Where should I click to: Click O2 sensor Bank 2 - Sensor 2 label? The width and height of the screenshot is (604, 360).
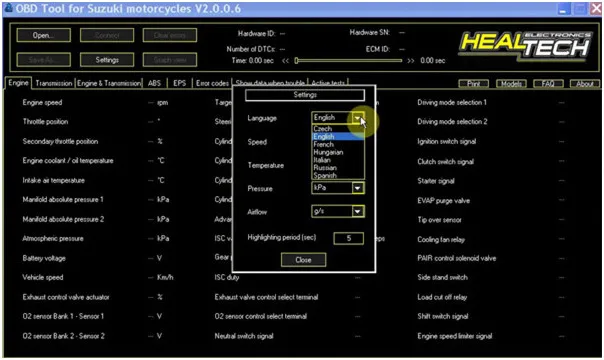[64, 336]
